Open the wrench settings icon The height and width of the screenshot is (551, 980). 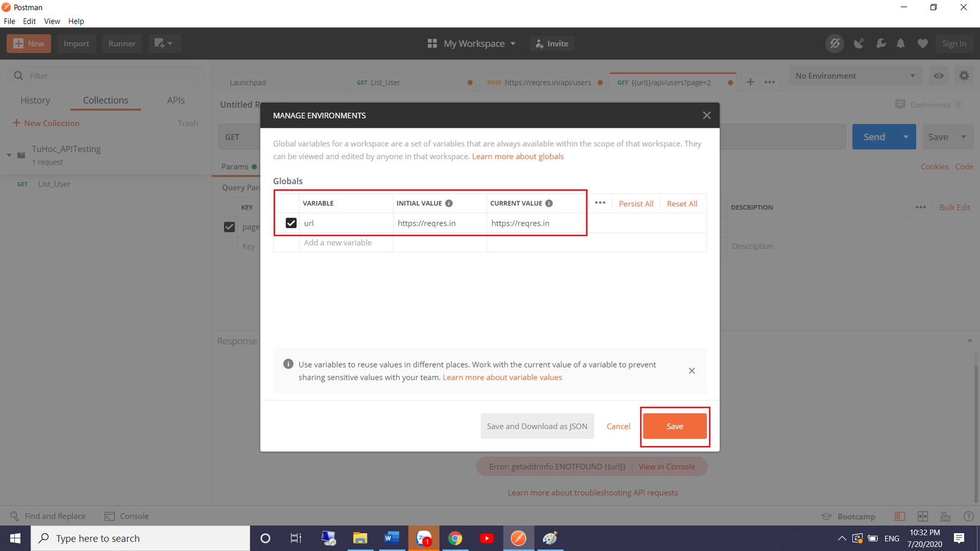881,43
